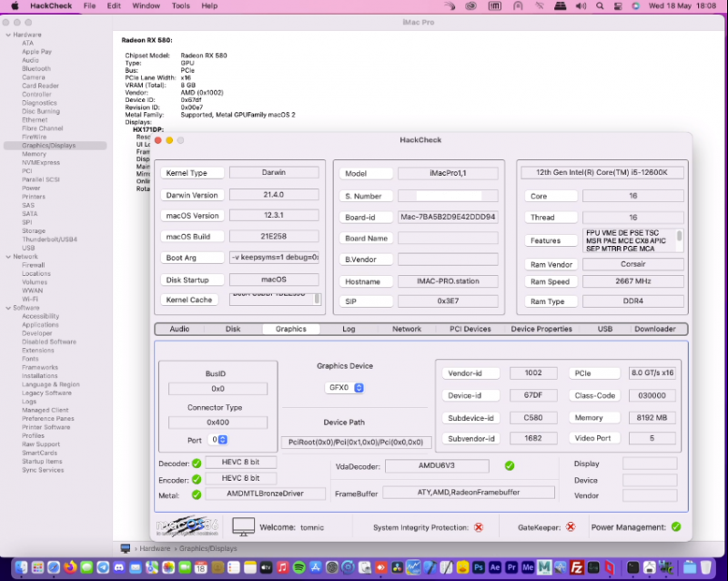Click the Downloader tab button
Screen dimensions: 728x581
(x=655, y=329)
